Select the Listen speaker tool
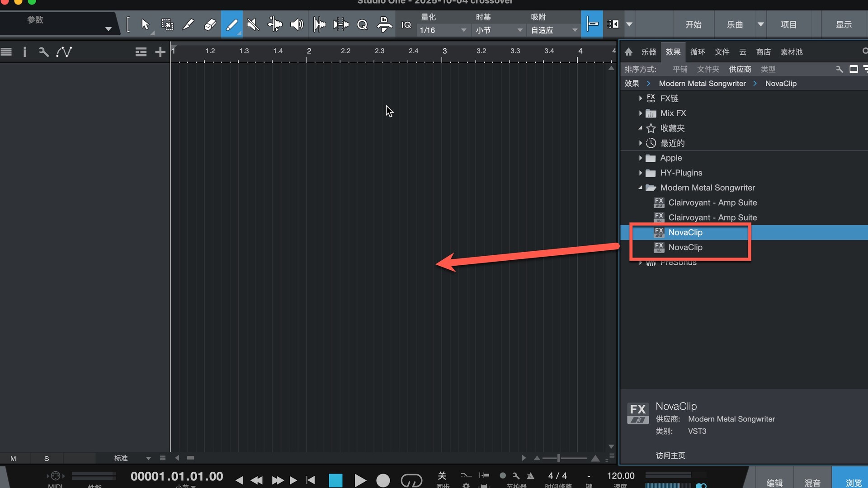The height and width of the screenshot is (488, 868). click(x=297, y=24)
